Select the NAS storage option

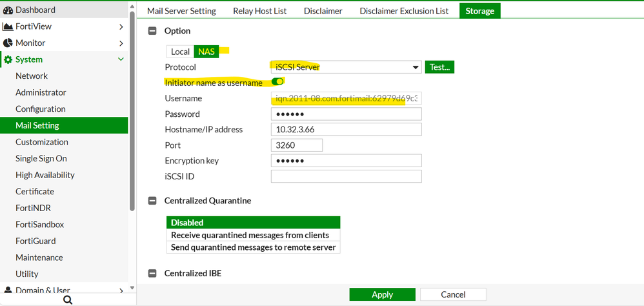tap(206, 52)
